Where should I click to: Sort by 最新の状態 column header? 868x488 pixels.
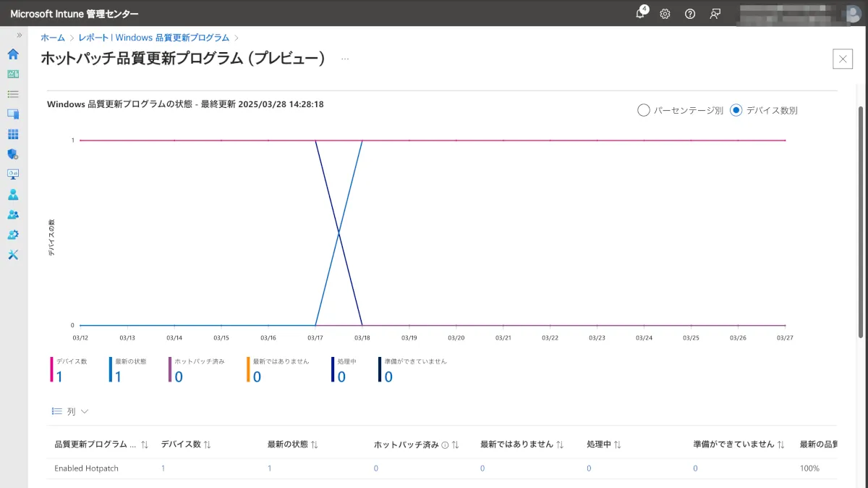[293, 445]
